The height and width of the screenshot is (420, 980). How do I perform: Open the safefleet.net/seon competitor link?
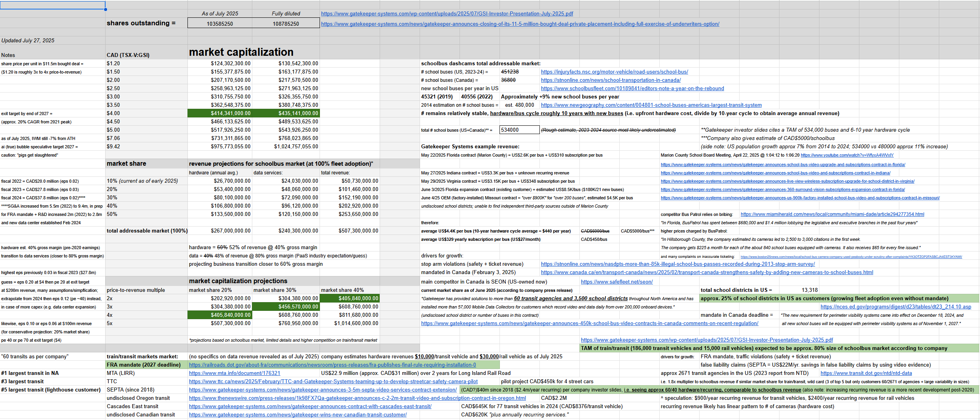[617, 282]
